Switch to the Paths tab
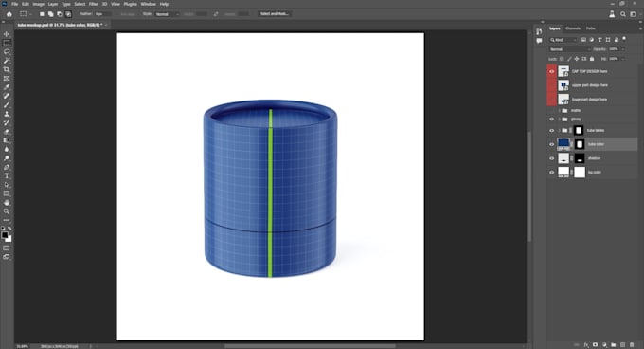Image resolution: width=644 pixels, height=349 pixels. coord(591,28)
